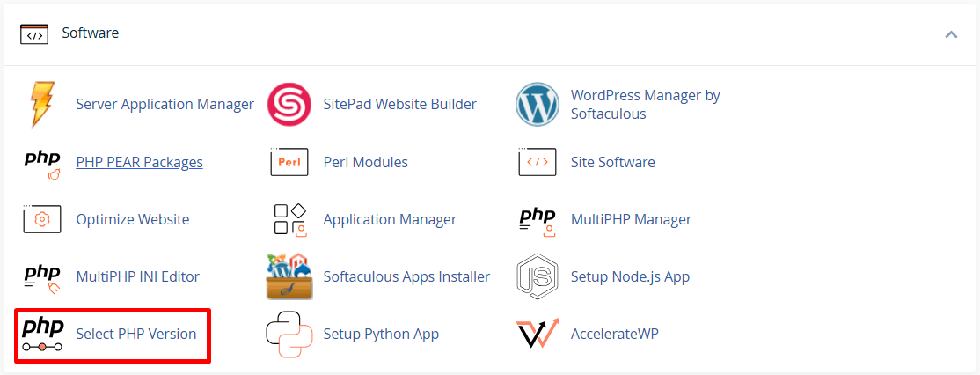Open WordPress Manager by Softaculous link

pyautogui.click(x=646, y=105)
